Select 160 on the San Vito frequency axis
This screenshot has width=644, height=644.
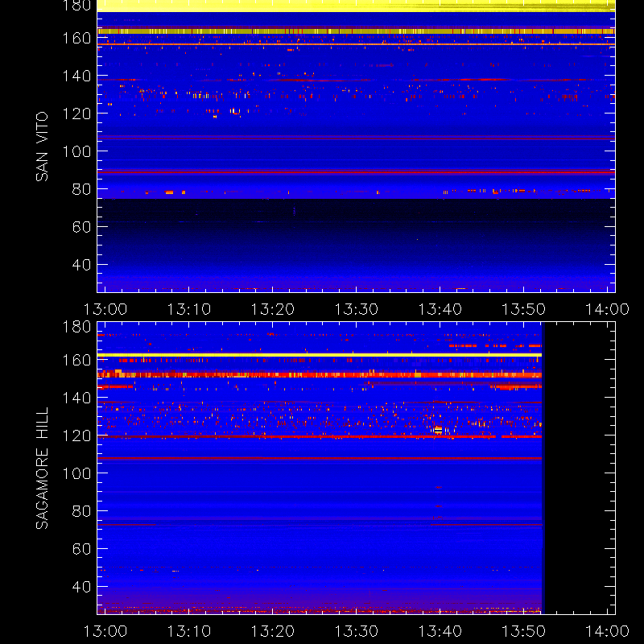coord(76,38)
